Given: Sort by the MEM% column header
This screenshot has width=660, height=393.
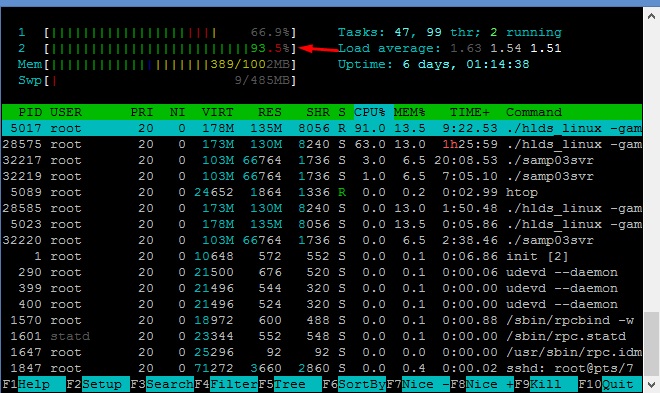Looking at the screenshot, I should tap(410, 112).
